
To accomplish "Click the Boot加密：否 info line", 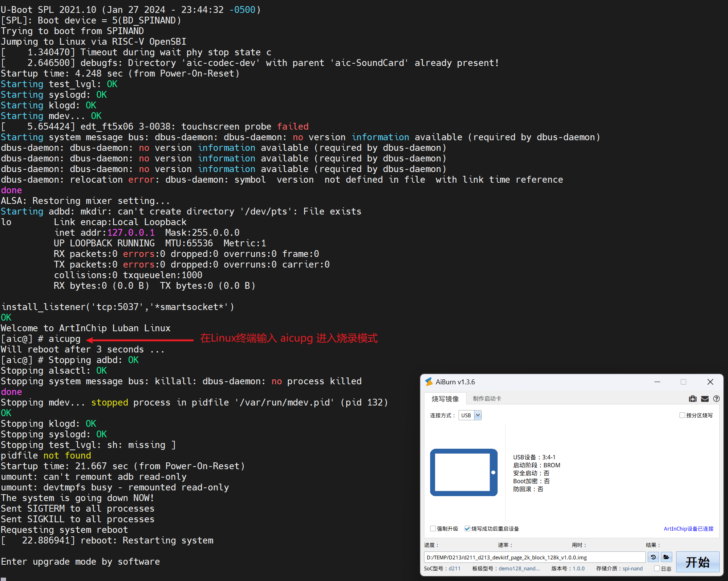I will (x=531, y=481).
